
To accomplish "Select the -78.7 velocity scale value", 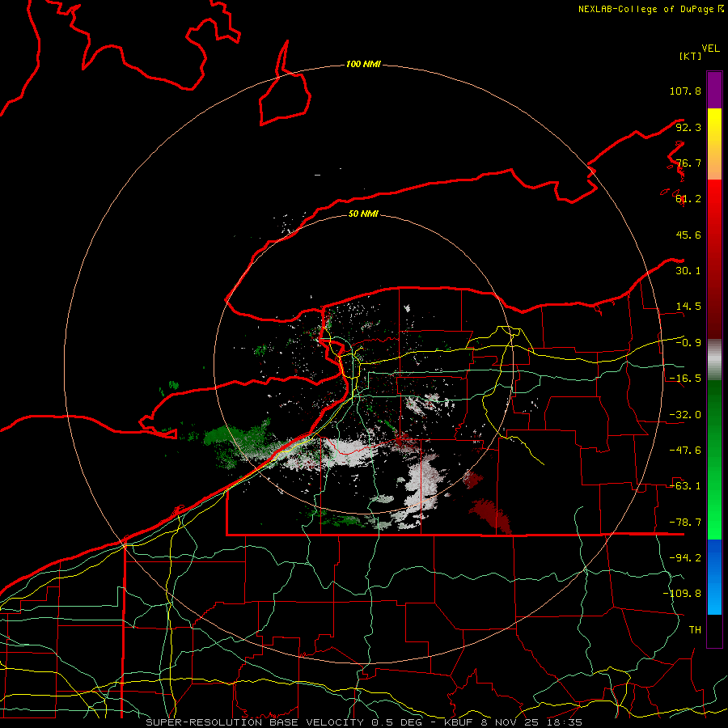I will tap(685, 523).
